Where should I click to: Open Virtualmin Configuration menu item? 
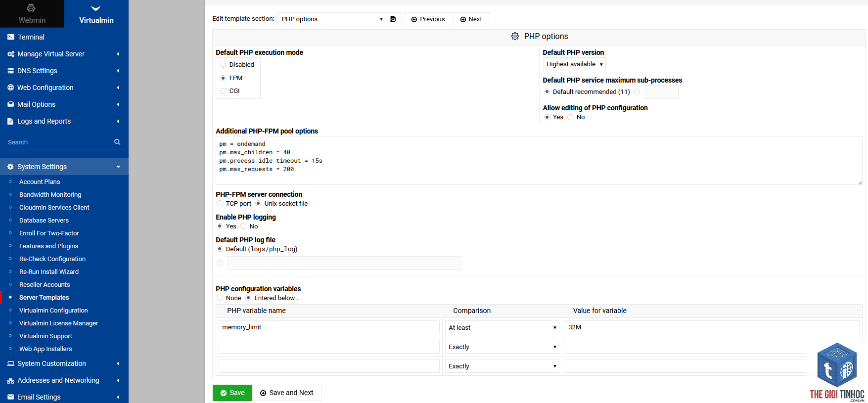(x=53, y=310)
